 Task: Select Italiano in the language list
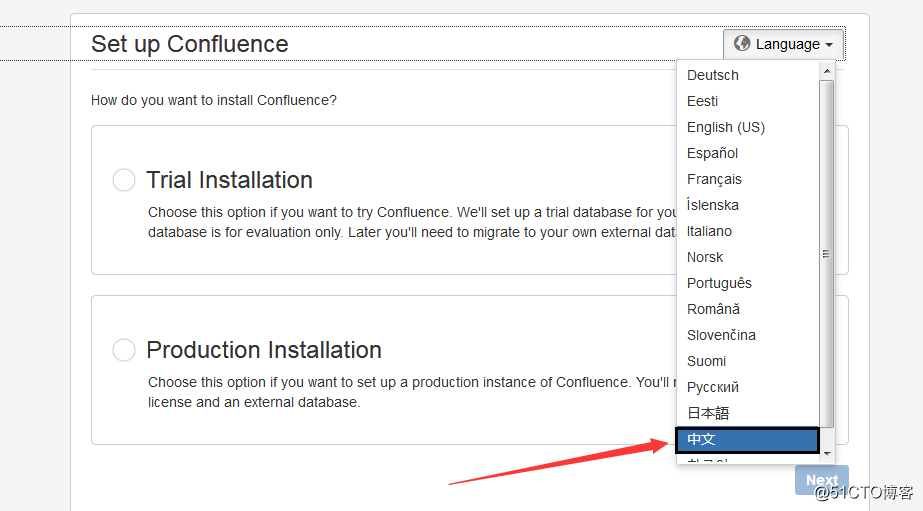(x=709, y=231)
